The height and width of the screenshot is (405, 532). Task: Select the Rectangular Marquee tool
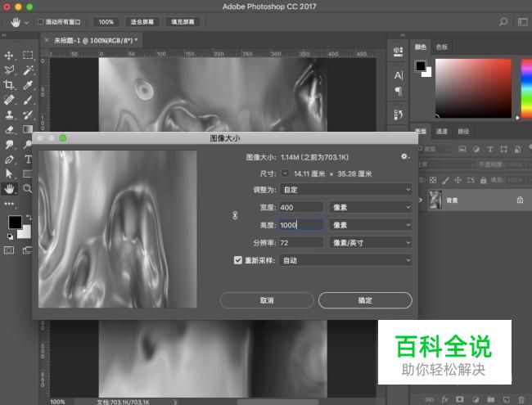pos(28,56)
